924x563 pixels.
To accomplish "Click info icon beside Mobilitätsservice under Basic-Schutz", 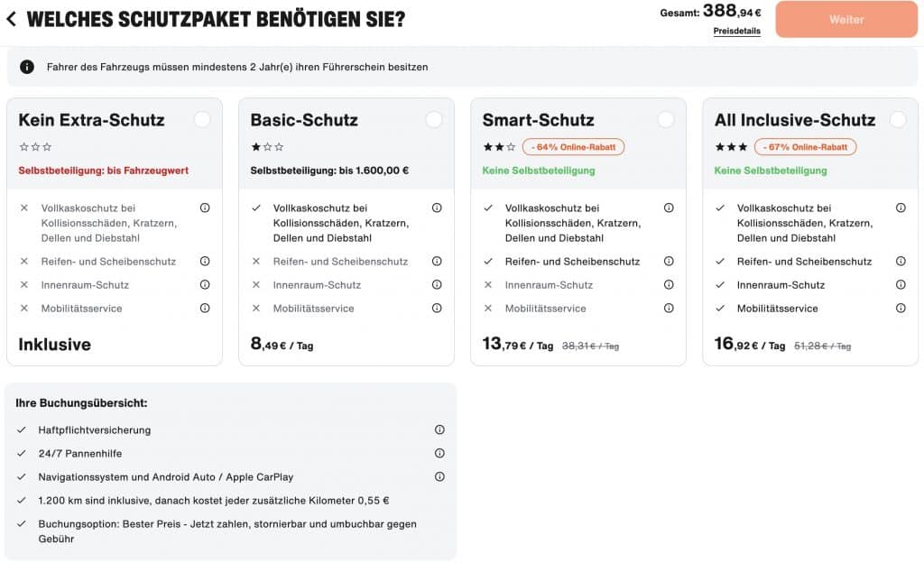I will point(438,308).
